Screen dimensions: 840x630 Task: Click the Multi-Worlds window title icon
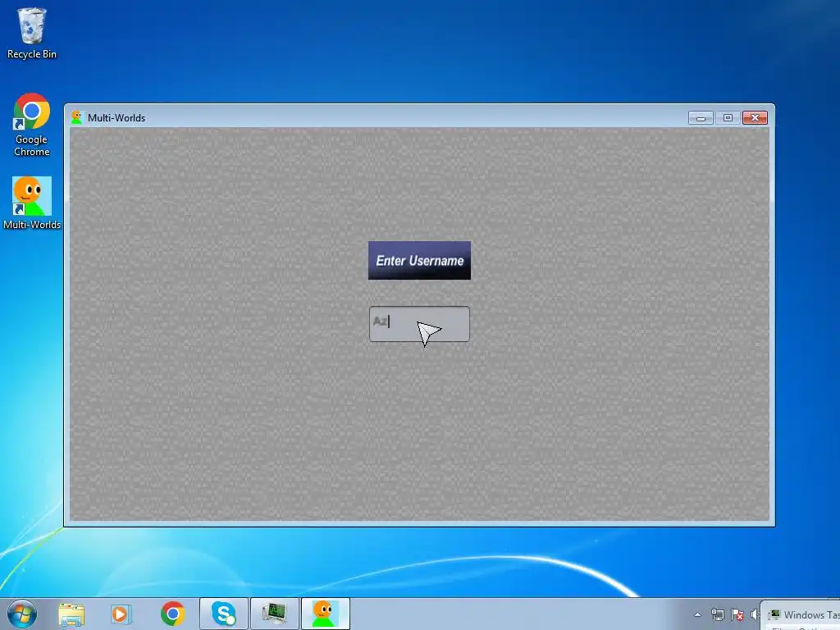click(x=76, y=118)
